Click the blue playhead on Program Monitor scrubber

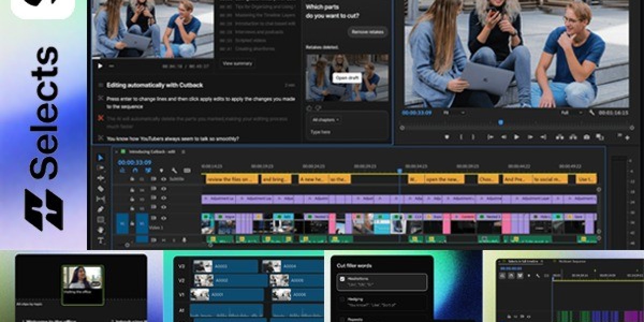point(501,122)
